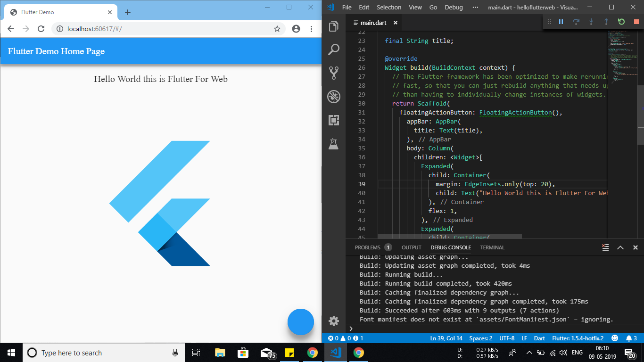Open the Windows Start menu
Viewport: 644px width, 362px height.
11,353
